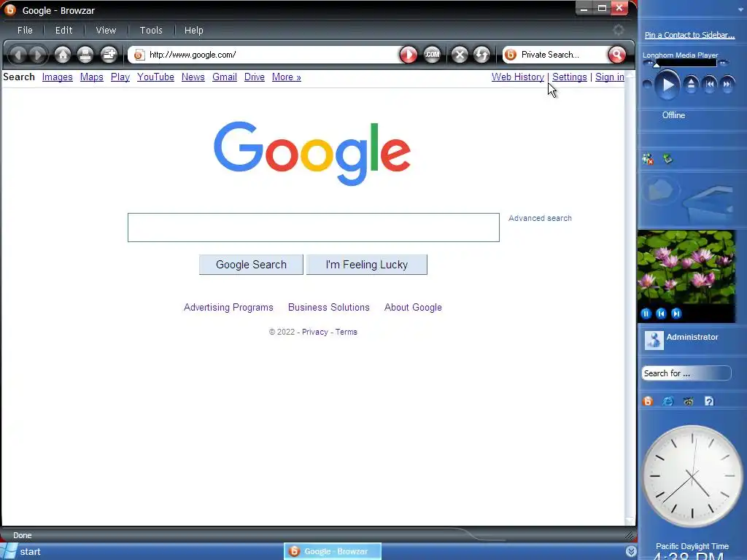This screenshot has width=747, height=560.
Task: Open the File menu
Action: (x=25, y=30)
